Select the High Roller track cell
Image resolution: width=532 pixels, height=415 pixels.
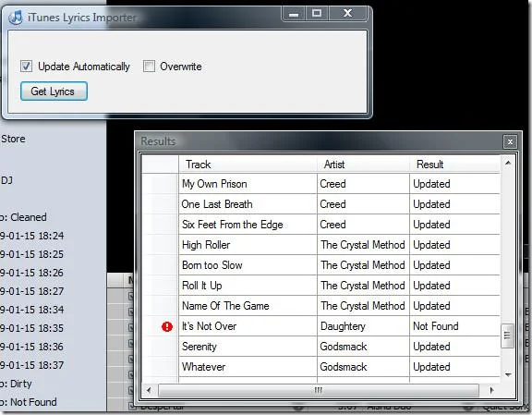click(248, 245)
